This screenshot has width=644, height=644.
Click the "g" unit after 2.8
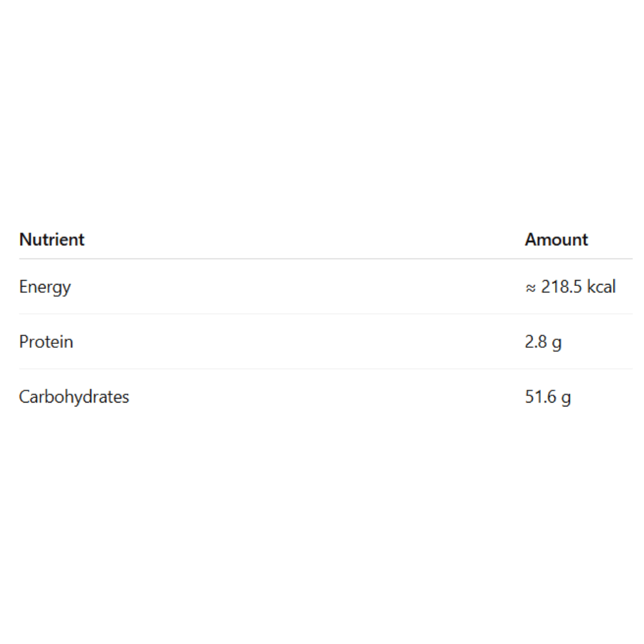pos(557,343)
